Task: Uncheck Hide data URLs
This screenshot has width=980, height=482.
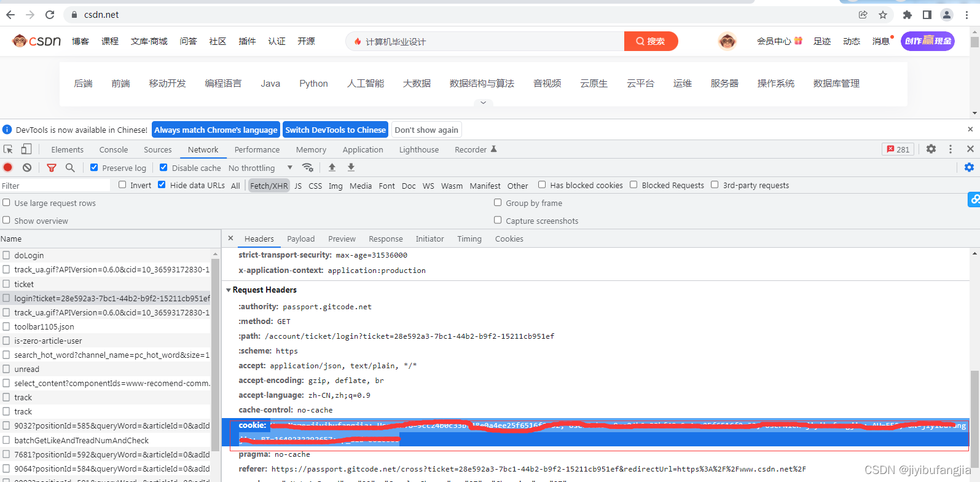Action: 162,184
